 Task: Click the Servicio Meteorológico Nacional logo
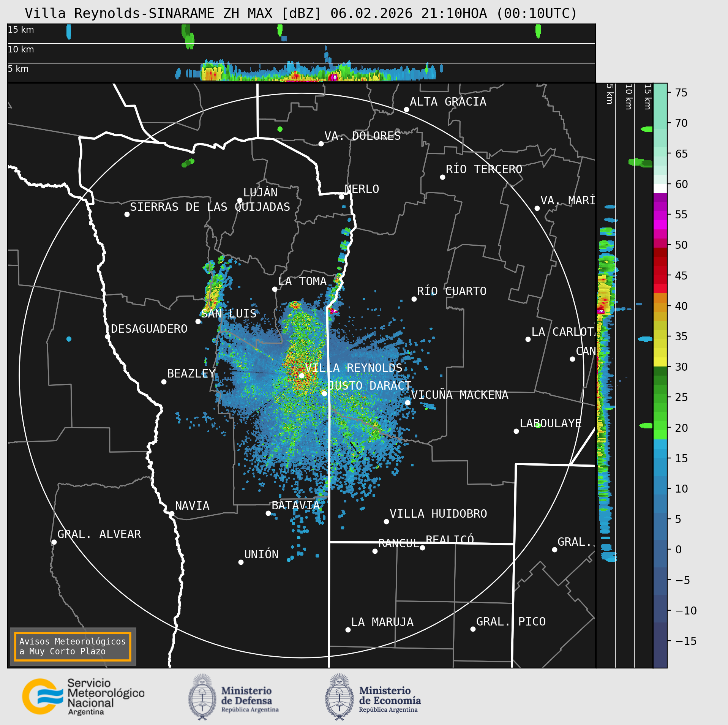click(x=83, y=697)
